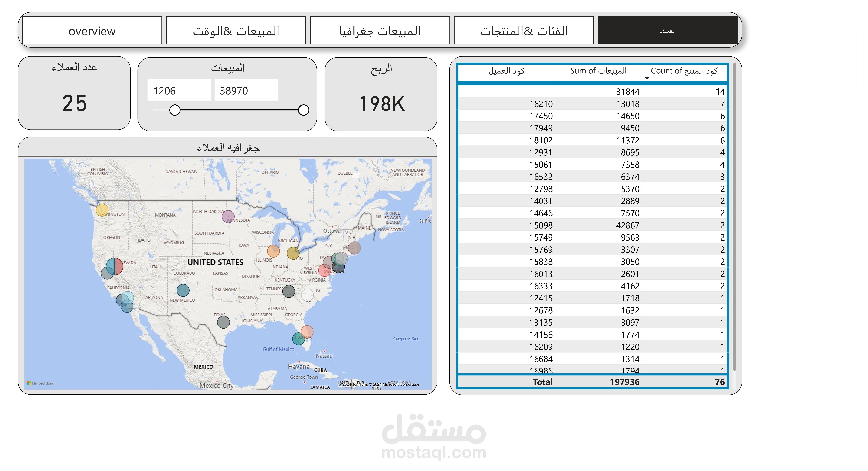Open the overview tab
Screen dimensions: 868x471
92,31
